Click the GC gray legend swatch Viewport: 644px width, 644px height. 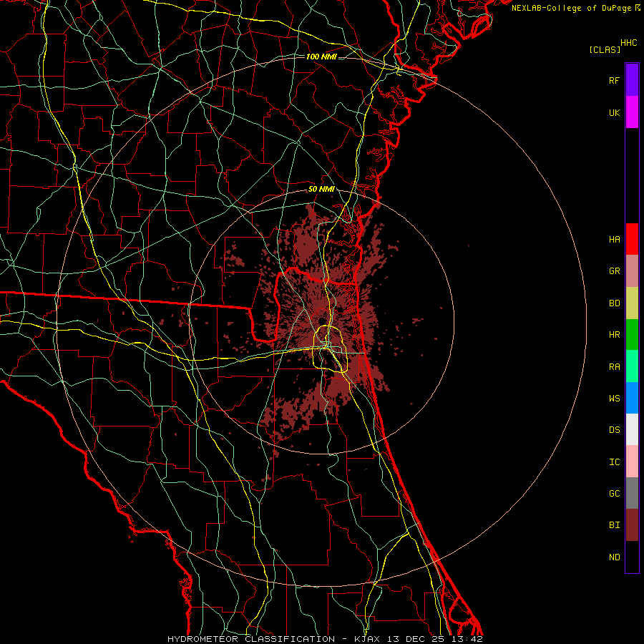tap(632, 493)
